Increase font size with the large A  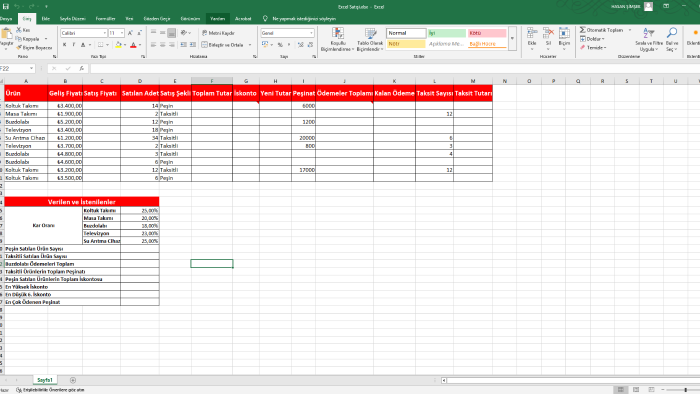[130, 33]
